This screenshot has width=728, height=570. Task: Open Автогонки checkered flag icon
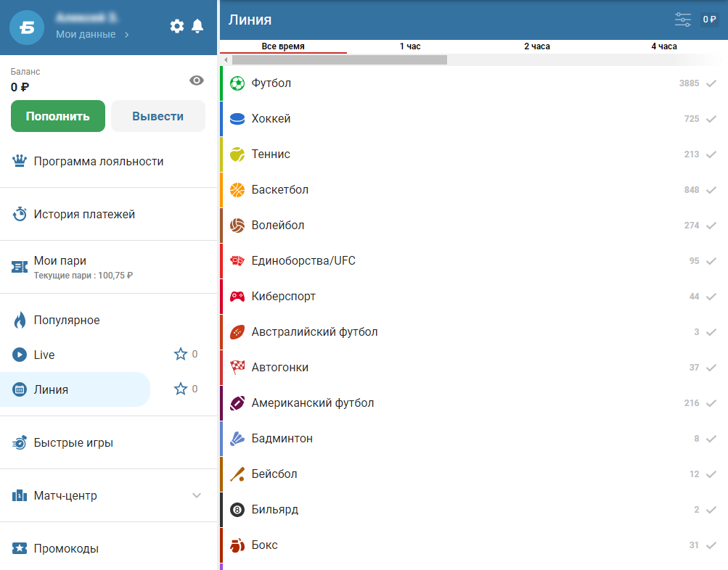point(237,368)
